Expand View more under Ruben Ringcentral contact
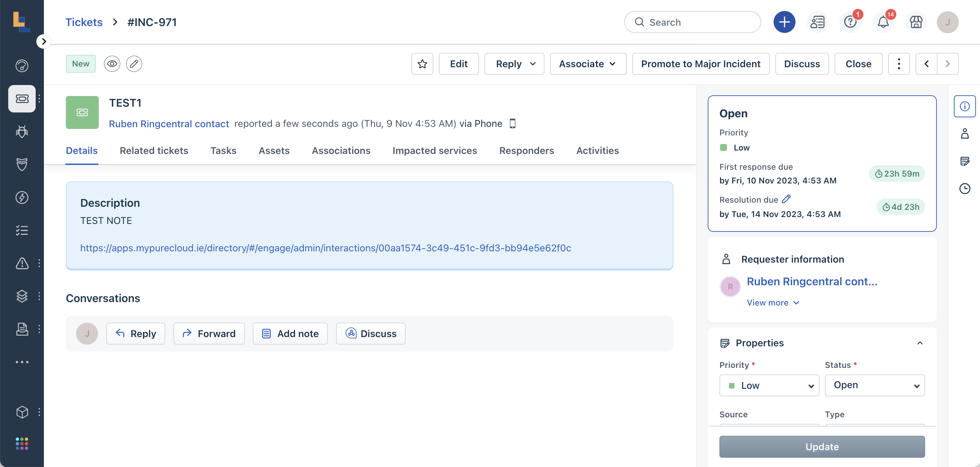980x467 pixels. click(x=772, y=302)
